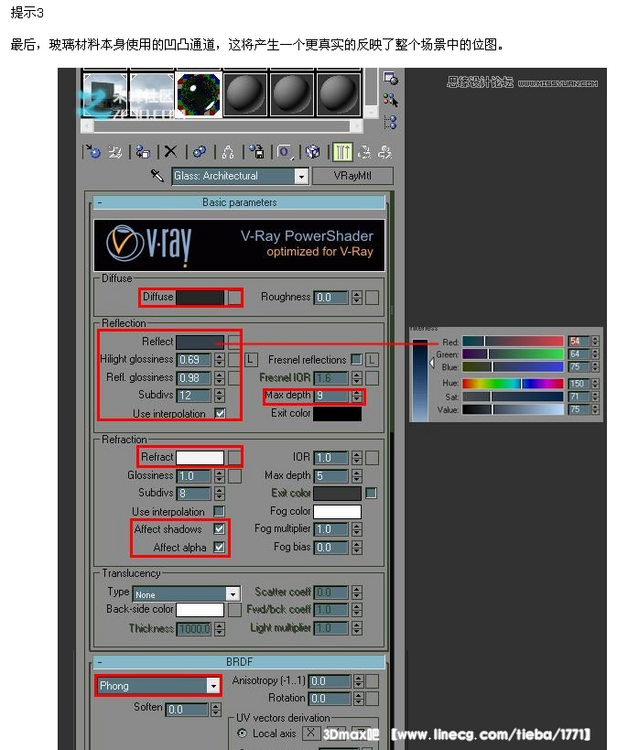Screen dimensions: 617x750
Task: Enable Fresnel reflections checkbox
Action: click(356, 359)
